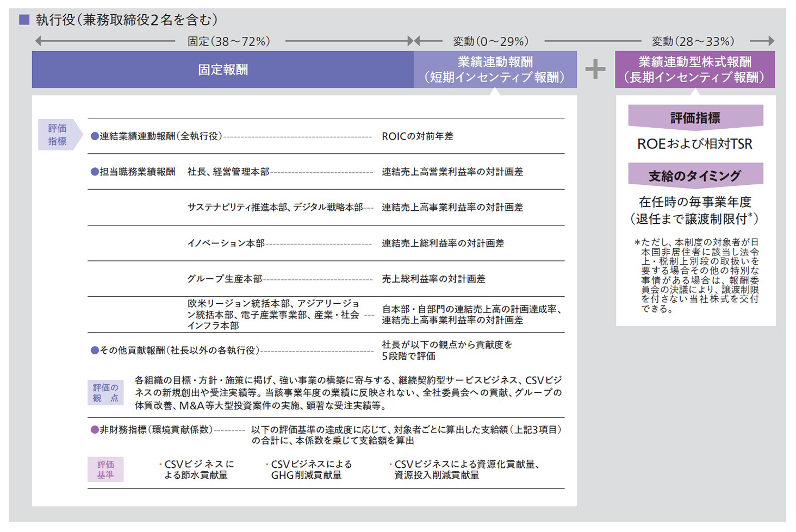Click the ROICの対前年差 text
Screen dimensions: 796x532
click(x=417, y=136)
